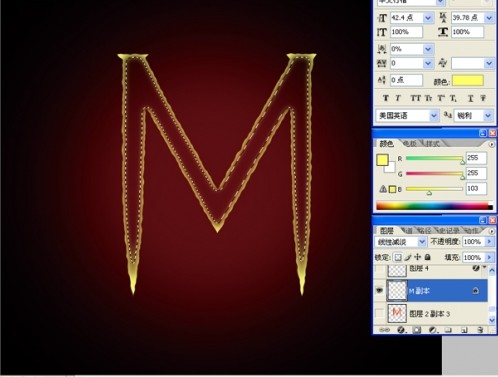This screenshot has width=498, height=377.
Task: Create a new layer
Action: tap(464, 330)
